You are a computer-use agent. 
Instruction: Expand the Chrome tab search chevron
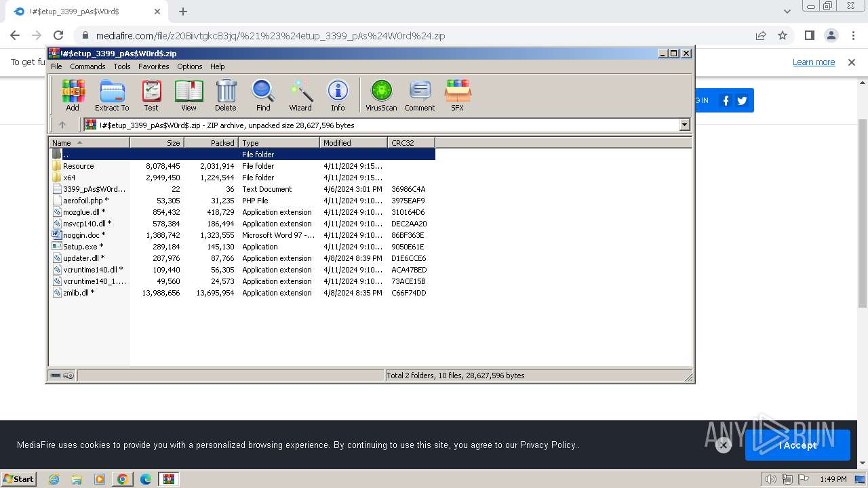coord(787,12)
